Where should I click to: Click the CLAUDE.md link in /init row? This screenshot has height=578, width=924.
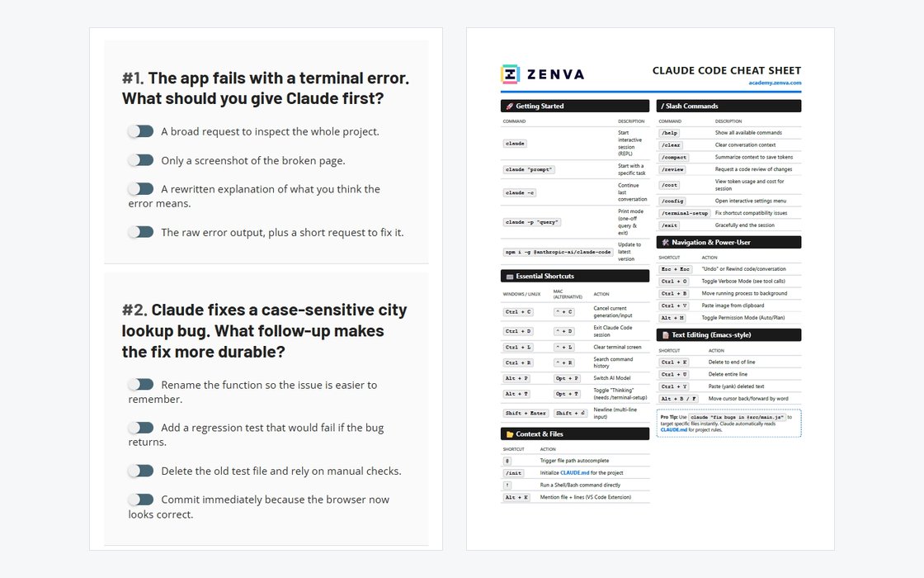(574, 472)
